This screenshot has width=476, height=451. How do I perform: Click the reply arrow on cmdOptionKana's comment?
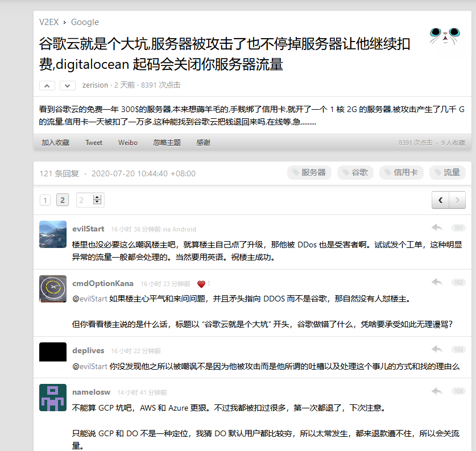click(437, 282)
